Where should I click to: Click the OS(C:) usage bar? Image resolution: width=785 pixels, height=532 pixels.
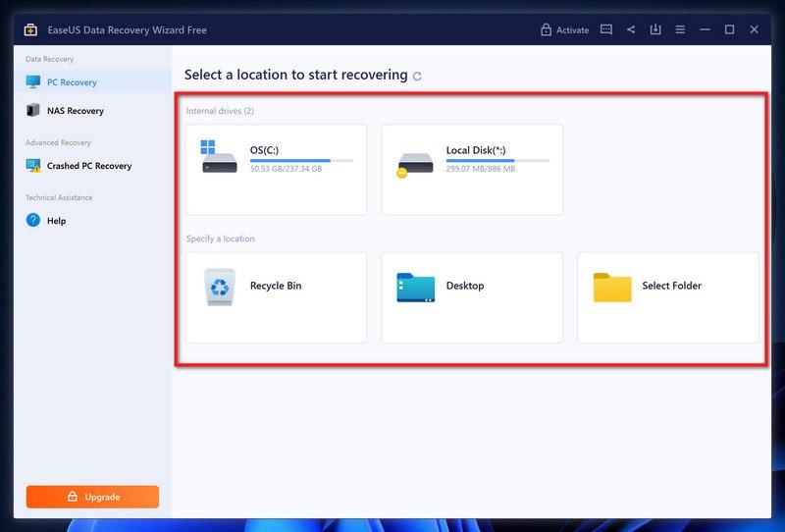pyautogui.click(x=301, y=160)
